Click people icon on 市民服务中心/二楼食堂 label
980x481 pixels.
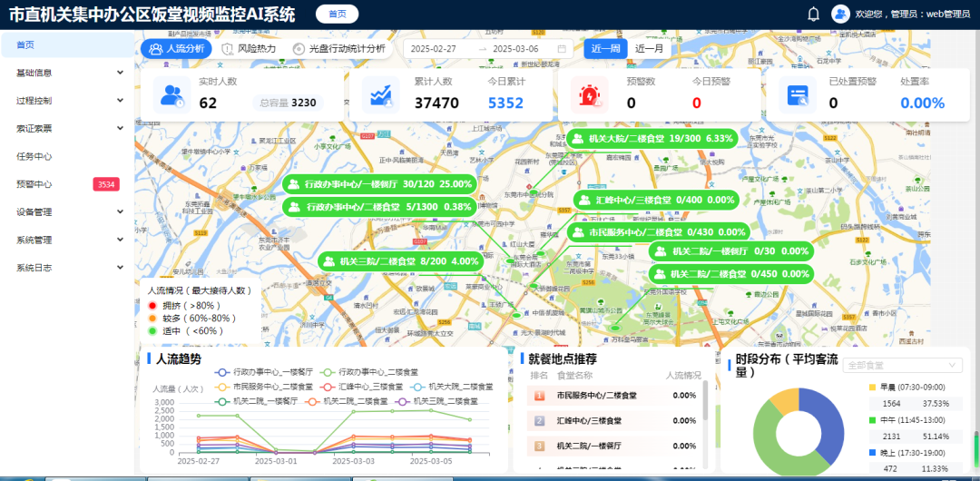coord(578,232)
